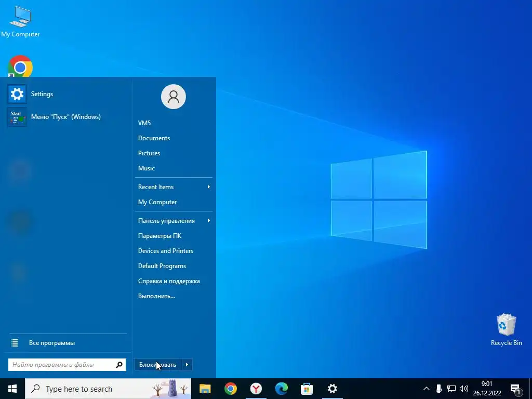Expand the Панель управления submenu arrow
The height and width of the screenshot is (399, 532).
209,221
